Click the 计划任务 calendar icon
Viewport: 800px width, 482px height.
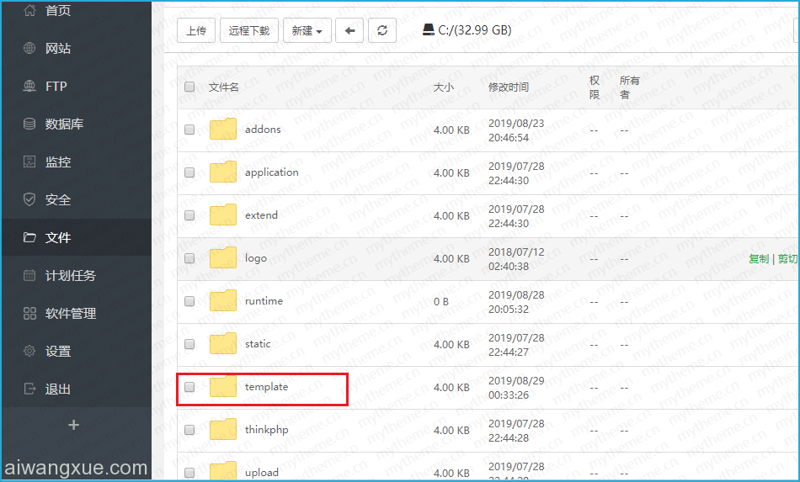coord(30,275)
